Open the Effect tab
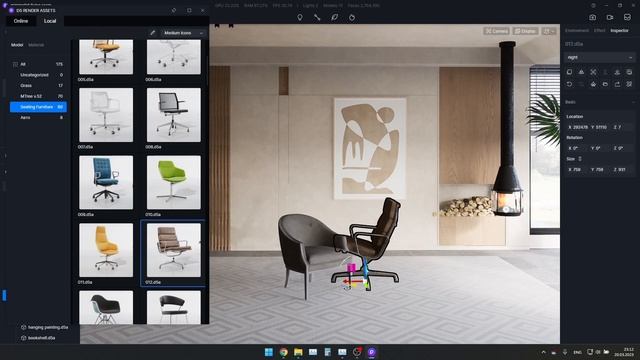Image resolution: width=640 pixels, height=360 pixels. [x=599, y=31]
